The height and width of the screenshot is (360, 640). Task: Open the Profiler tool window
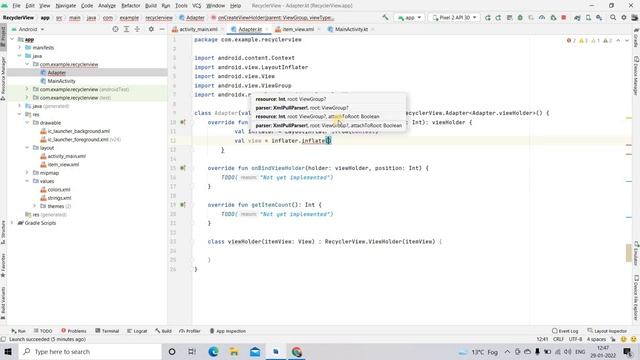[x=190, y=331]
